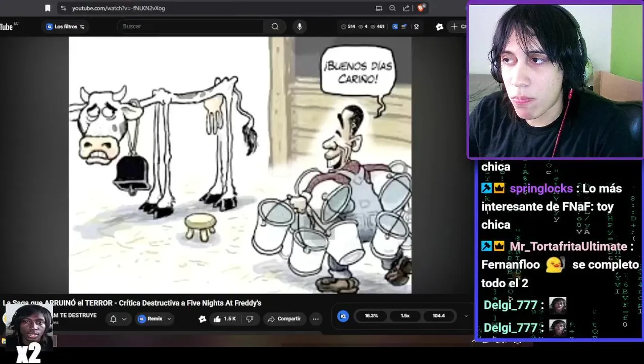Image resolution: width=644 pixels, height=364 pixels.
Task: Click the emote in the second Delgi_777 message
Action: pos(558,328)
